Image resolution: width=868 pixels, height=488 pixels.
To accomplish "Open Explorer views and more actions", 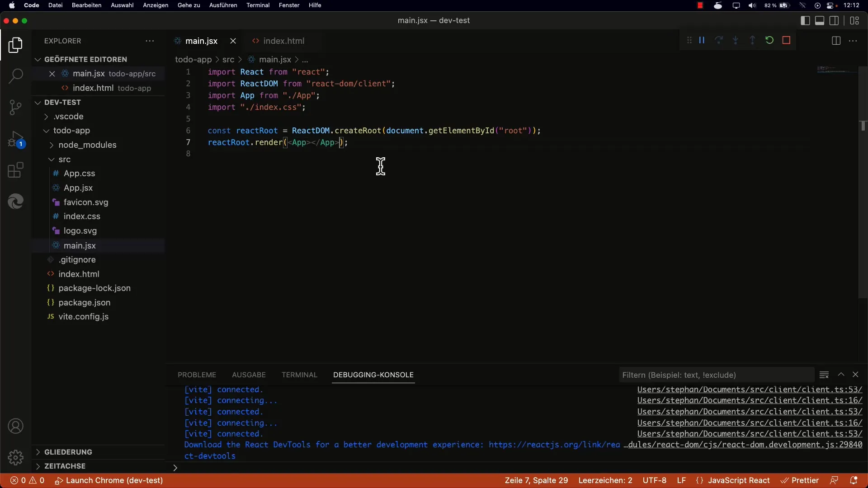I will click(x=150, y=41).
